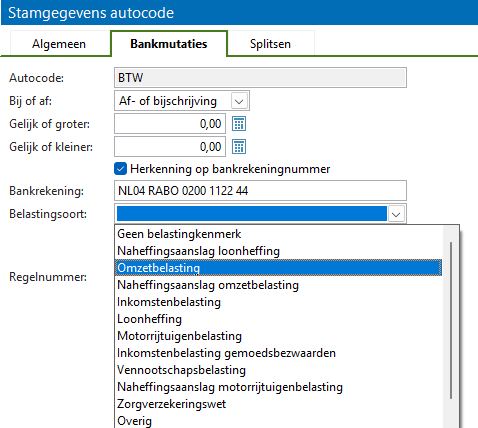Open calculator for Gelijk of groter amount
Image resolution: width=478 pixels, height=428 pixels.
pyautogui.click(x=239, y=124)
